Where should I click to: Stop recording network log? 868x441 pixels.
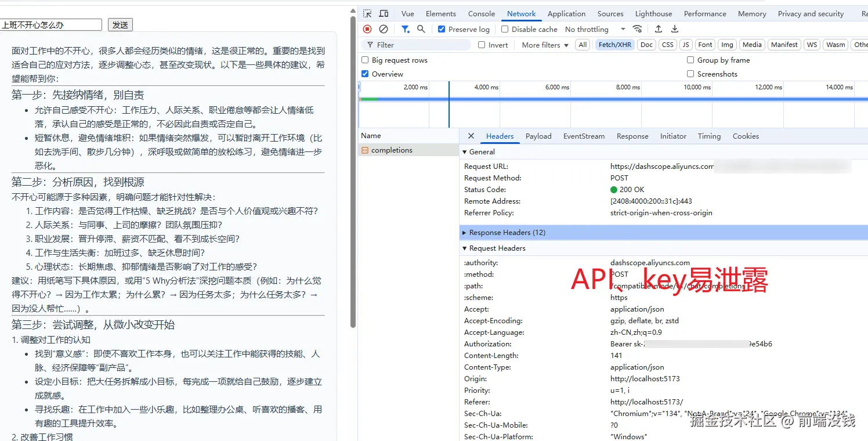tap(367, 29)
